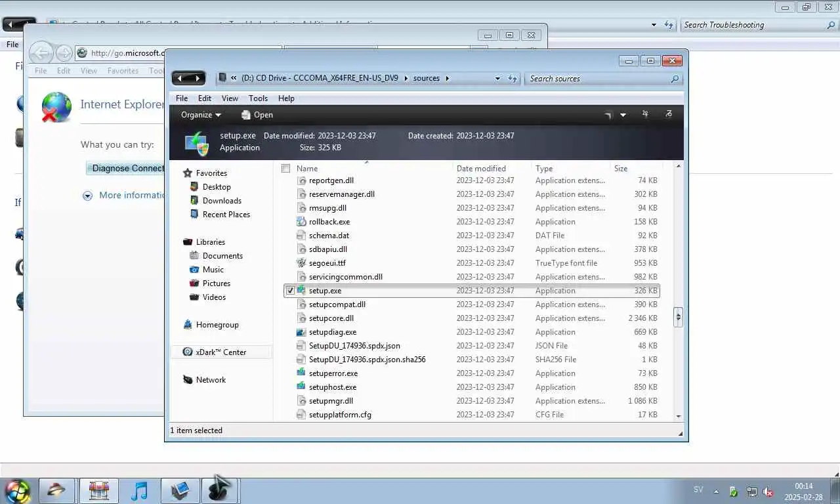This screenshot has width=840, height=504.
Task: Click Diagnose Connection button in Internet Explorer
Action: click(126, 168)
